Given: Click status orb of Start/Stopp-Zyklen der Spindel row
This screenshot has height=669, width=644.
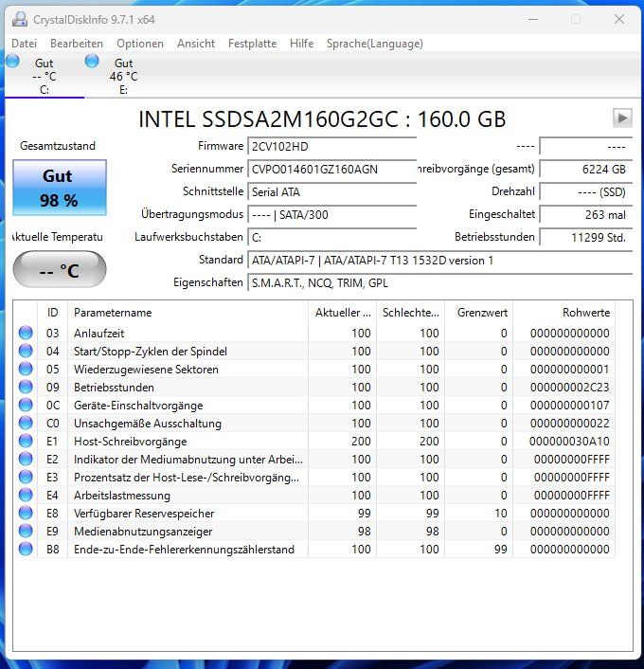Looking at the screenshot, I should [x=26, y=351].
